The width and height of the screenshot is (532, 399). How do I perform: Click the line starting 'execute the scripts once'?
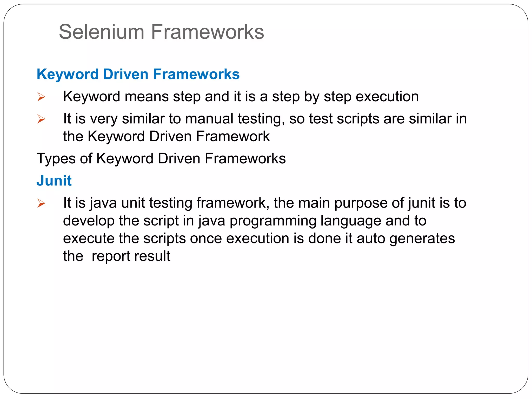point(259,238)
